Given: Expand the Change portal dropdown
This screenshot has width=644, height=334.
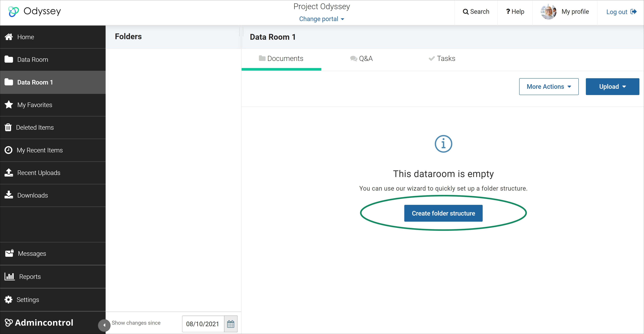Looking at the screenshot, I should point(321,19).
